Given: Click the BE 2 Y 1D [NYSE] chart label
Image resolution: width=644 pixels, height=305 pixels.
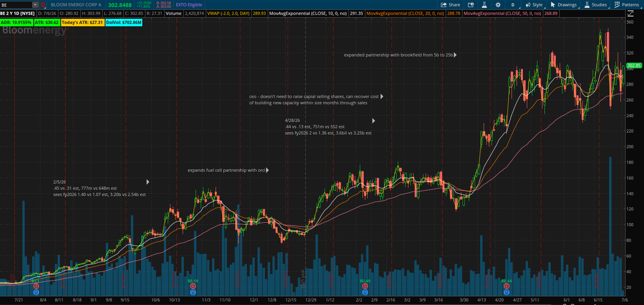Looking at the screenshot, I should (18, 12).
